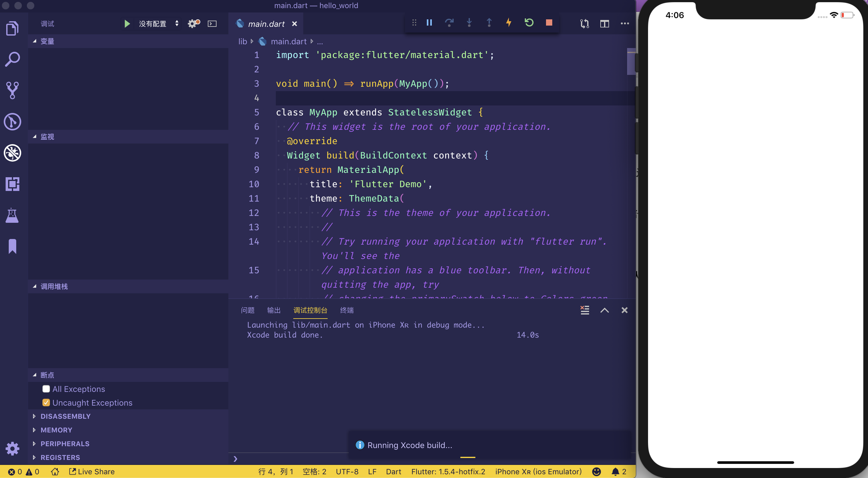Click the breakpoints step-over icon
Viewport: 868px width, 478px height.
point(449,22)
